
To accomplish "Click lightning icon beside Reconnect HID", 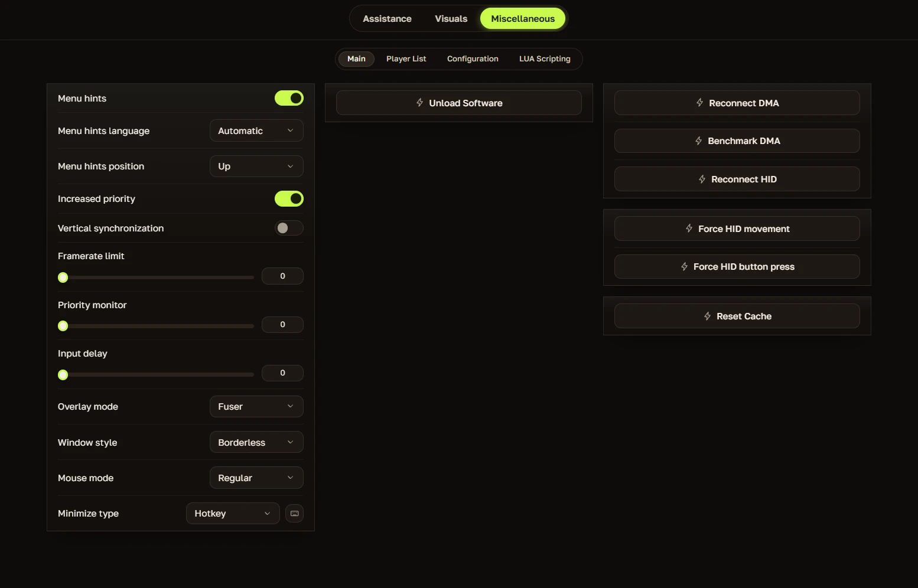I will (702, 179).
